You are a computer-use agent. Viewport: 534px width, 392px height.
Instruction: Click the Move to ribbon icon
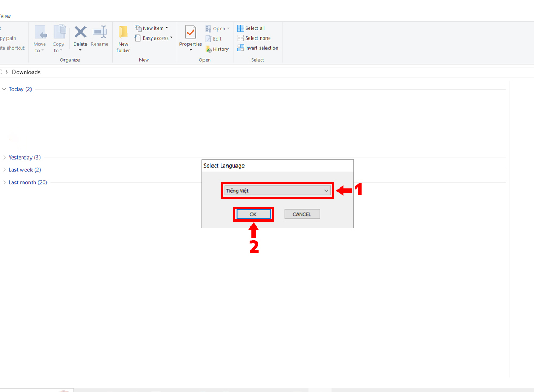pyautogui.click(x=40, y=38)
